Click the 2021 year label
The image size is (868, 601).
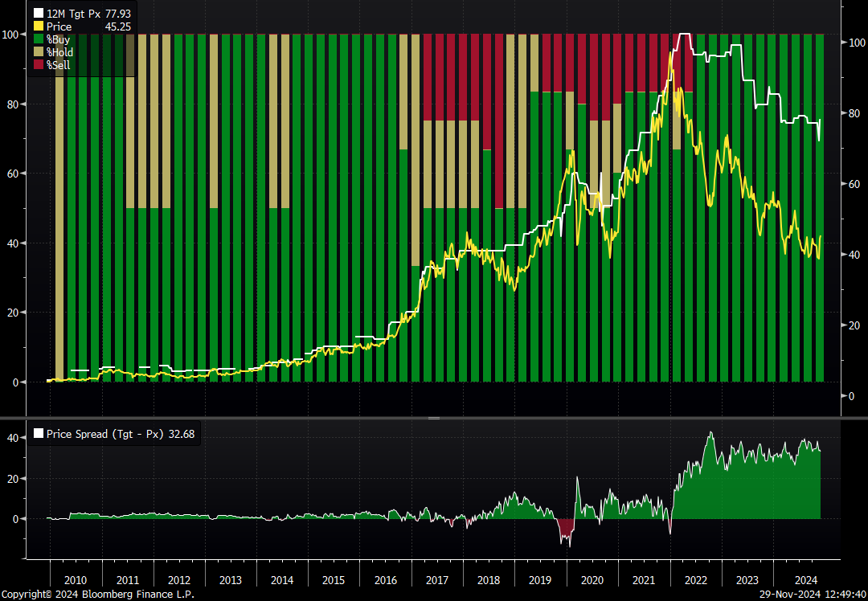644,580
